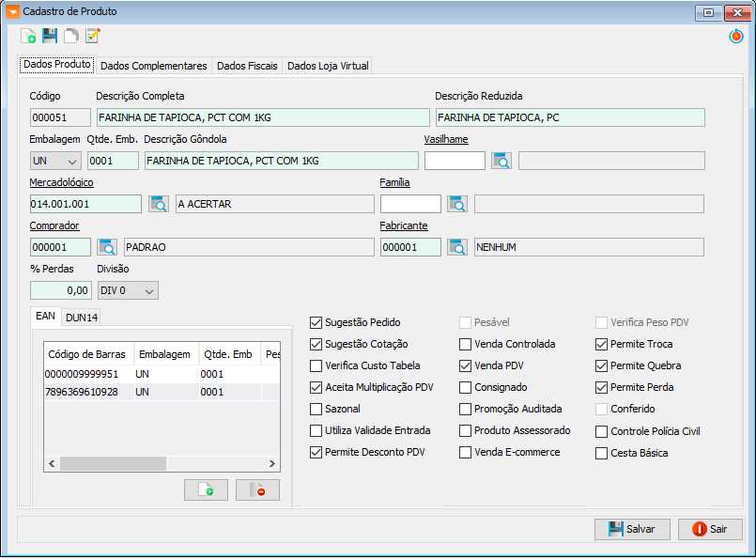Uncheck the Venda PDV checkbox
756x559 pixels.
click(x=465, y=366)
